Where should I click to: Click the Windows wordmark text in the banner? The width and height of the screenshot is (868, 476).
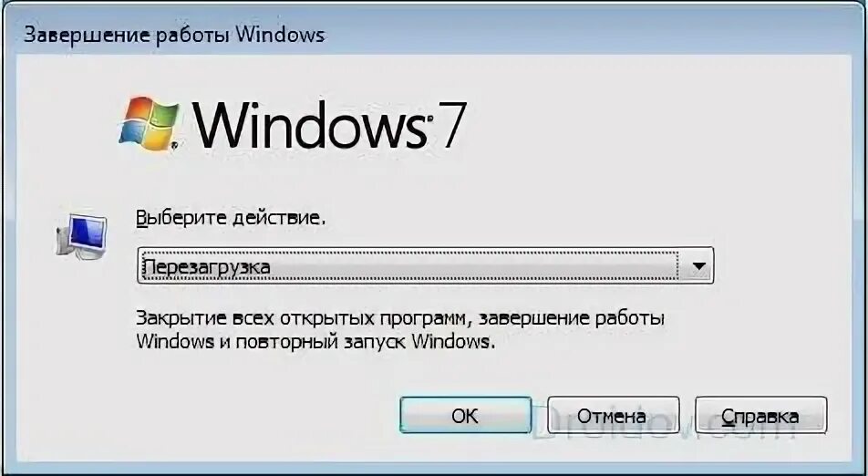[308, 125]
